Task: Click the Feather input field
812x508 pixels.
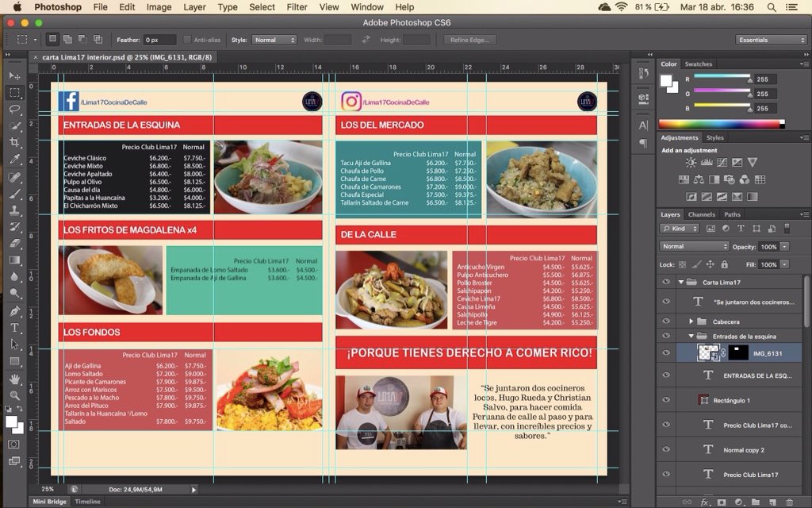Action: [159, 40]
